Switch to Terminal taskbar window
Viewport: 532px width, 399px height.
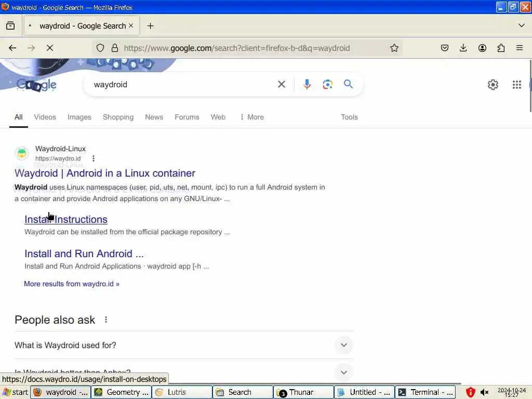click(x=425, y=392)
